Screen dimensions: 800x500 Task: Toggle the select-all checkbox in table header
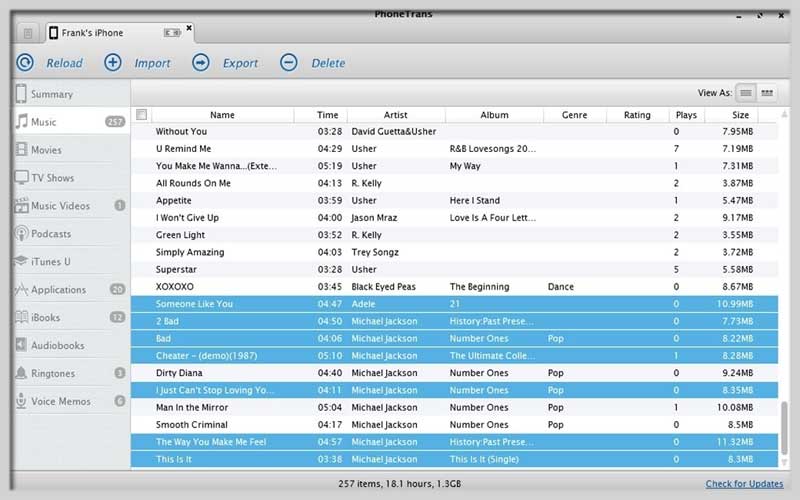tap(142, 114)
